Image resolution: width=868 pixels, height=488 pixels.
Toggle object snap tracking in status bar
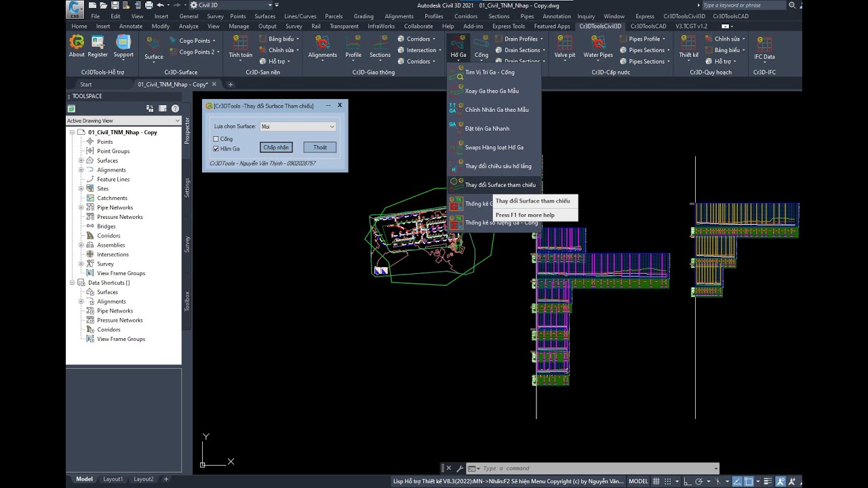coord(736,481)
